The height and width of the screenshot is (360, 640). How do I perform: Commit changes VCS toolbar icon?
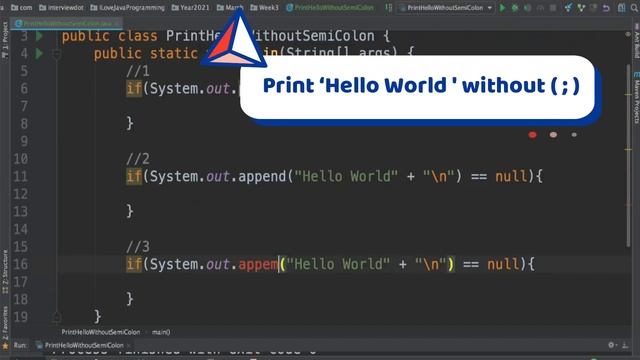tap(581, 8)
